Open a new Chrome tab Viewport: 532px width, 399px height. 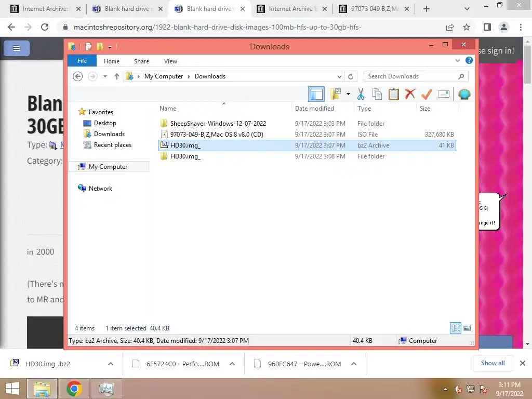[427, 9]
